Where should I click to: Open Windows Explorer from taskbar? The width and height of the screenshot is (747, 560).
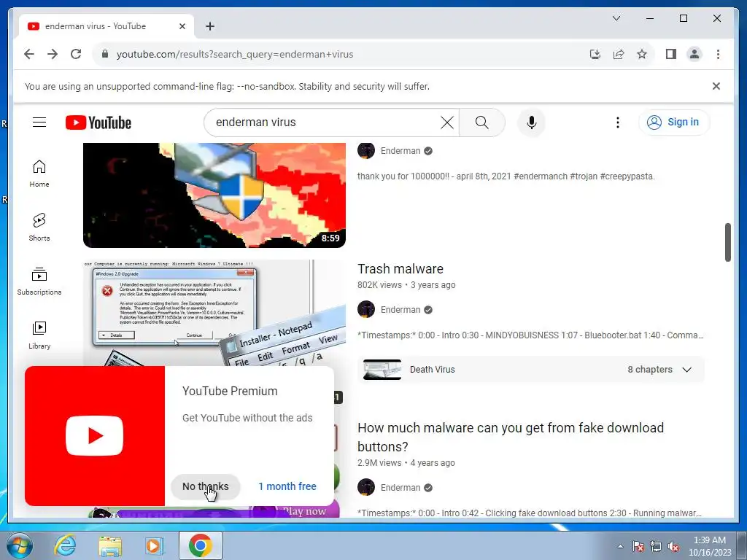(x=110, y=545)
